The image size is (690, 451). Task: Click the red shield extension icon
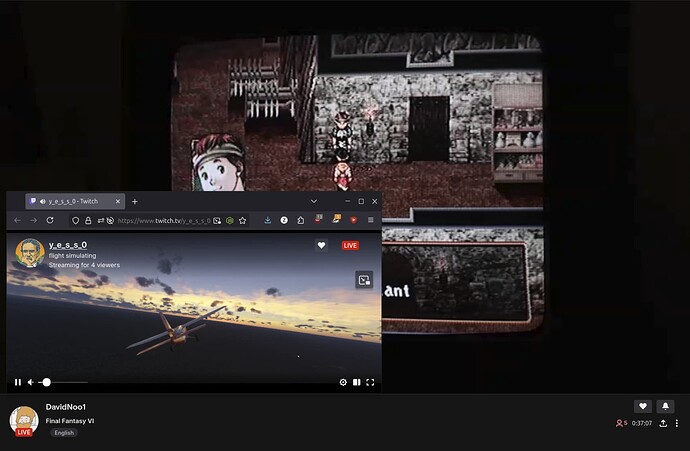click(353, 220)
